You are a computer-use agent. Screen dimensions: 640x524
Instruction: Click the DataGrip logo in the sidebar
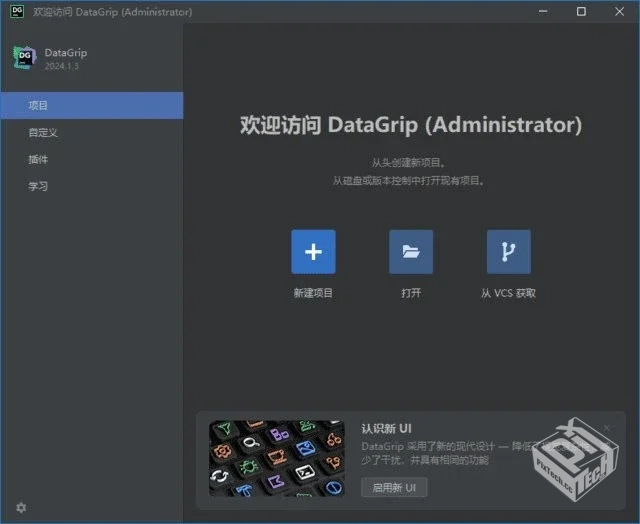tap(24, 58)
